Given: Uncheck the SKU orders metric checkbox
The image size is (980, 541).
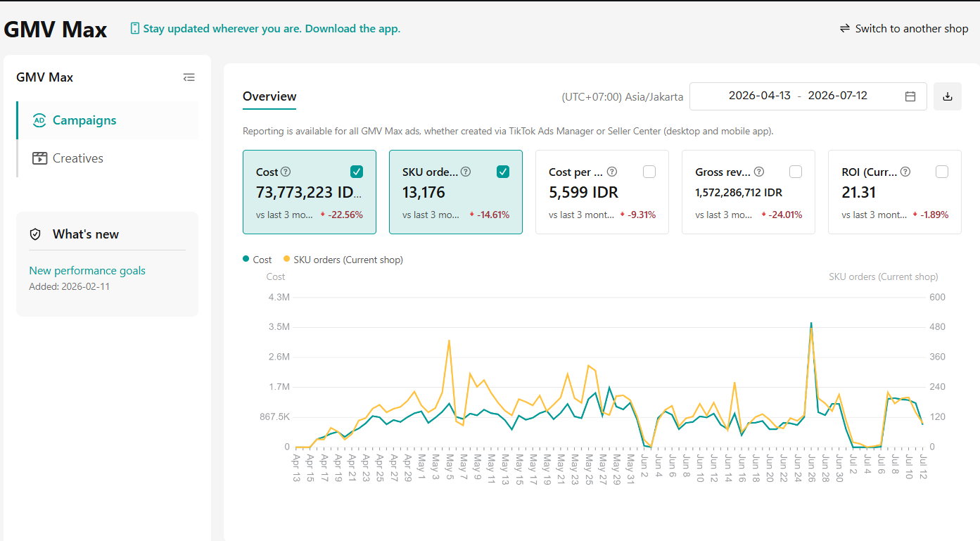Looking at the screenshot, I should tap(503, 172).
